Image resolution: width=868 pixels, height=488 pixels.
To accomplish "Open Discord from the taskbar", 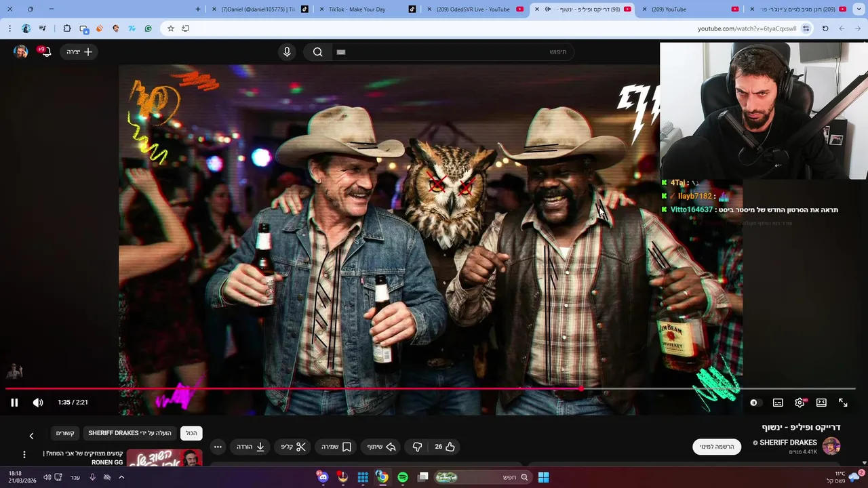I will (x=322, y=477).
